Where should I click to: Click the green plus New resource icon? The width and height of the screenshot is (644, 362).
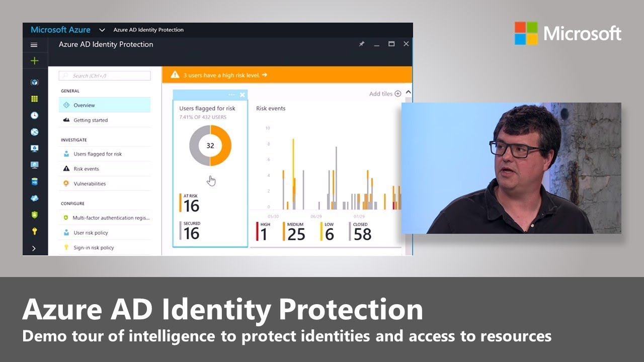coord(34,61)
